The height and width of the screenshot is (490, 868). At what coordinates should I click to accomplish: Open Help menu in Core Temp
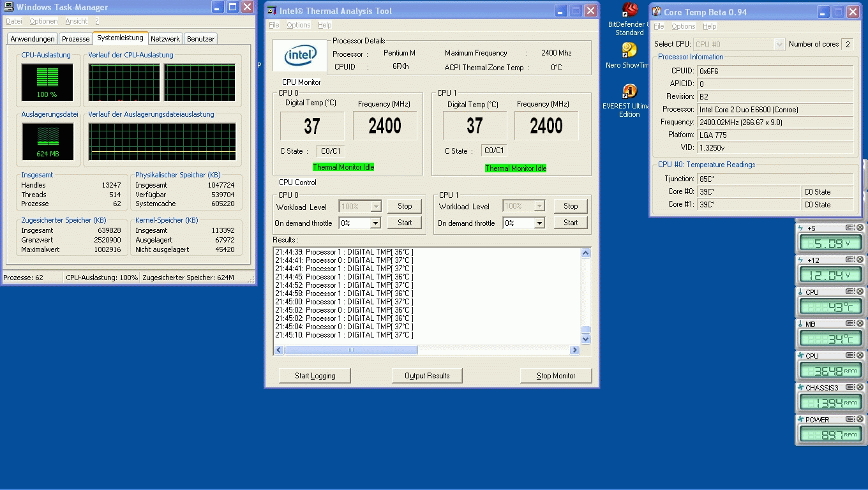[709, 26]
